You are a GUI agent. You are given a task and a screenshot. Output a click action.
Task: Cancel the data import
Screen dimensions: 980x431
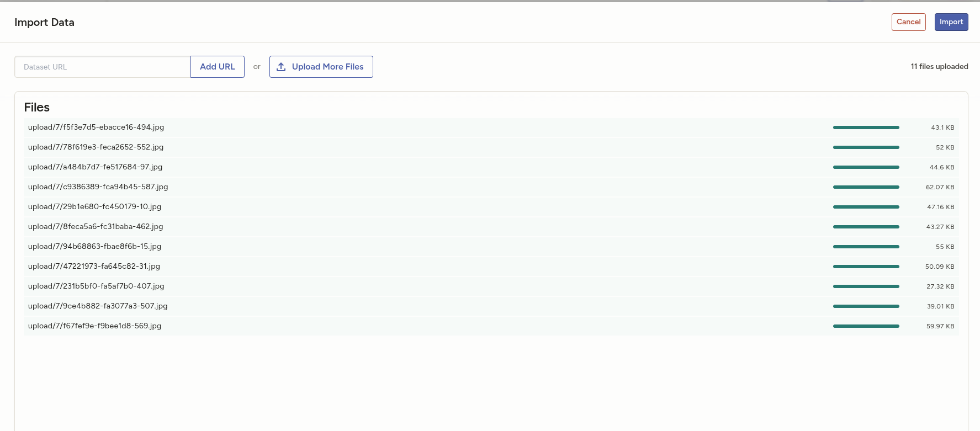[908, 22]
